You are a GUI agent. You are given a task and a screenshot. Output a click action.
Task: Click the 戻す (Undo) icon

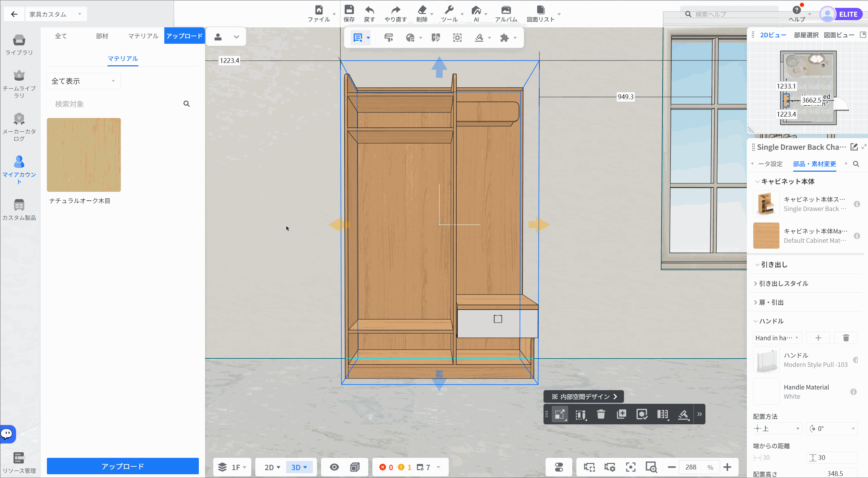pos(369,10)
